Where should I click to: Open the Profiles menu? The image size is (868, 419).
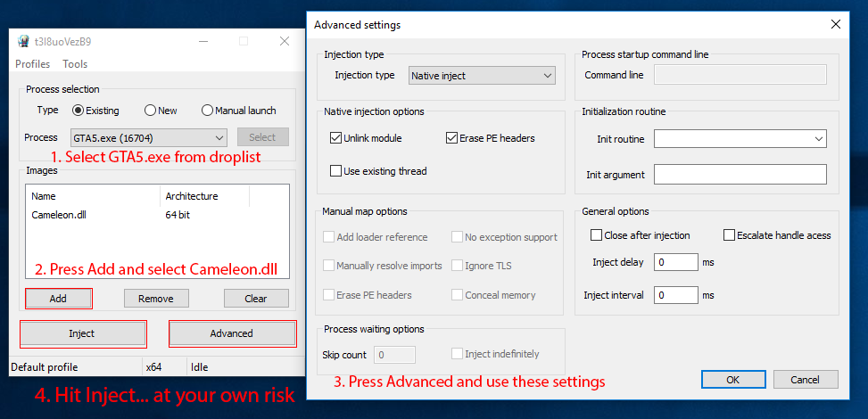point(33,63)
